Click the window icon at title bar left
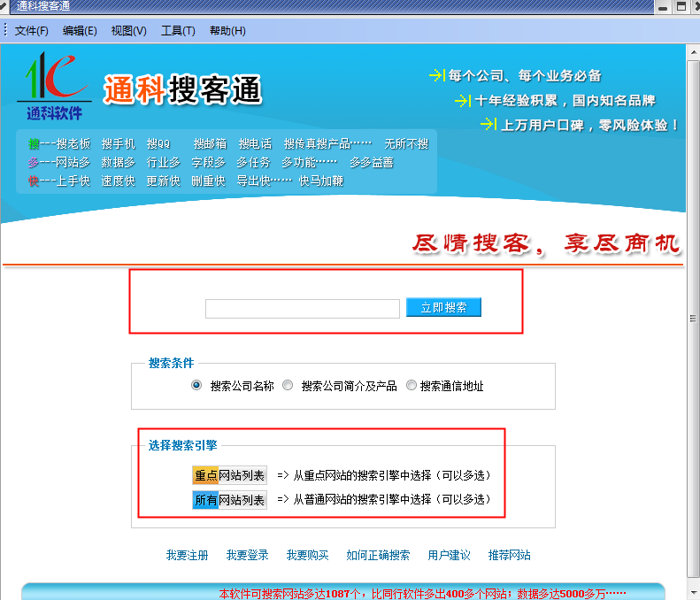The image size is (700, 600). (4, 6)
